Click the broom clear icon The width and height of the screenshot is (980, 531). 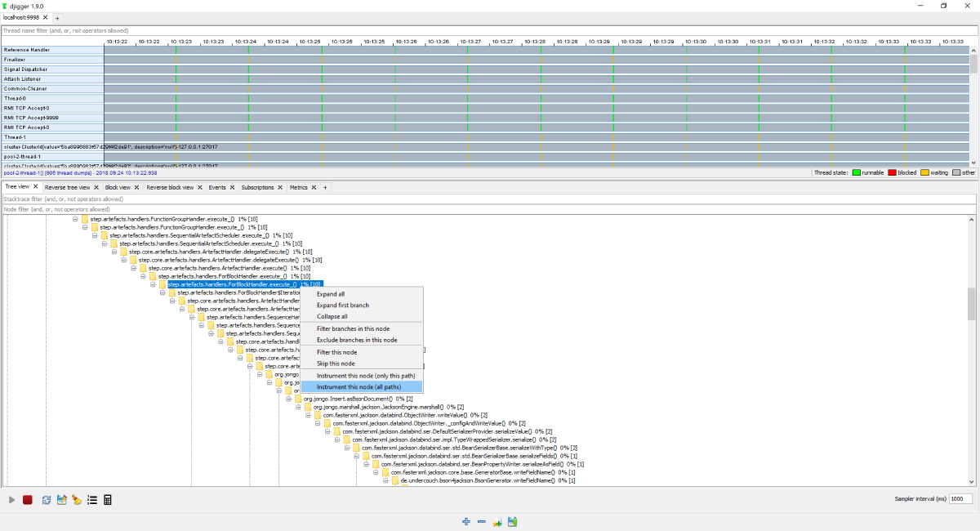[x=77, y=500]
